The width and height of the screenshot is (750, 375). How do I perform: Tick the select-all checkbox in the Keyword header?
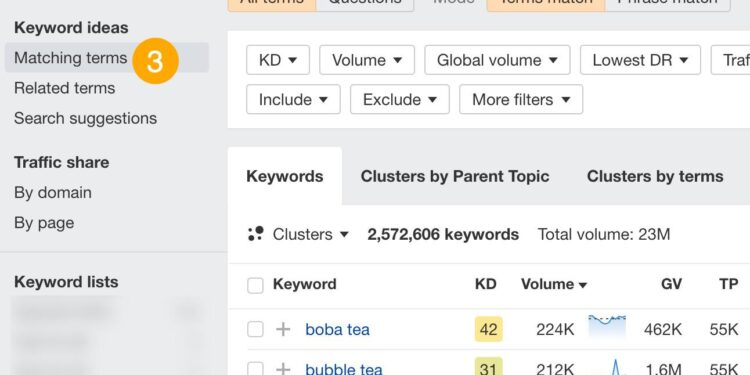[255, 286]
